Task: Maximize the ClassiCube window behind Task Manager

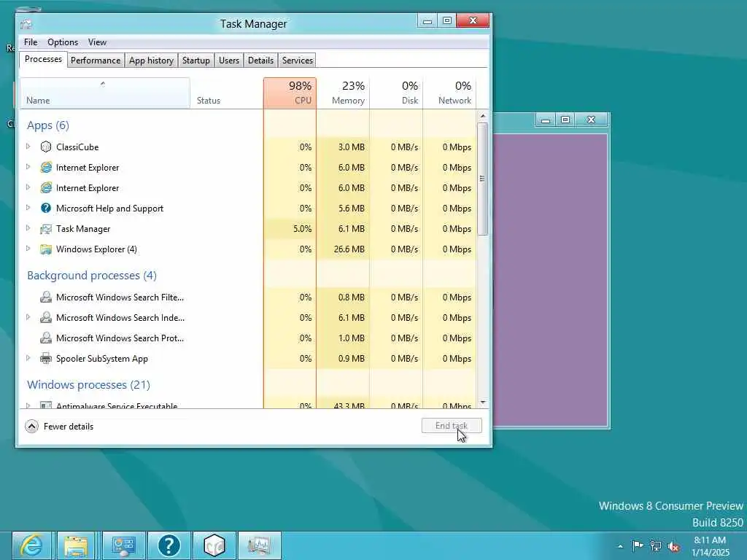Action: 565,120
